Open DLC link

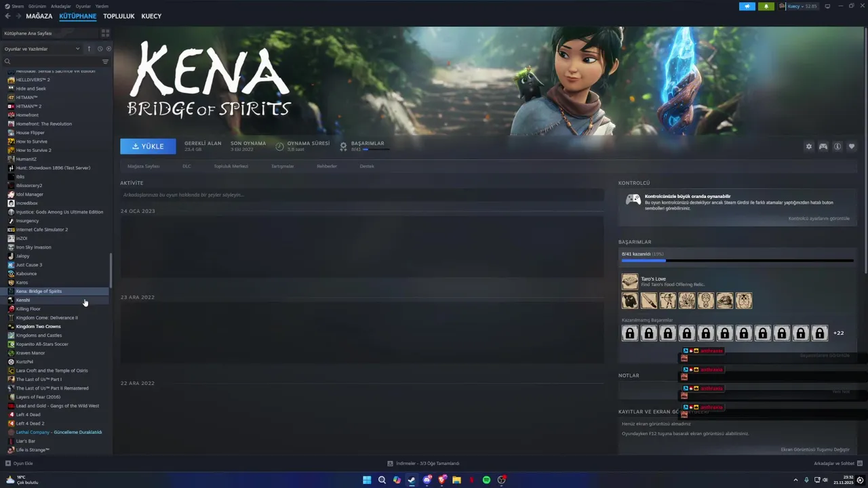click(186, 166)
